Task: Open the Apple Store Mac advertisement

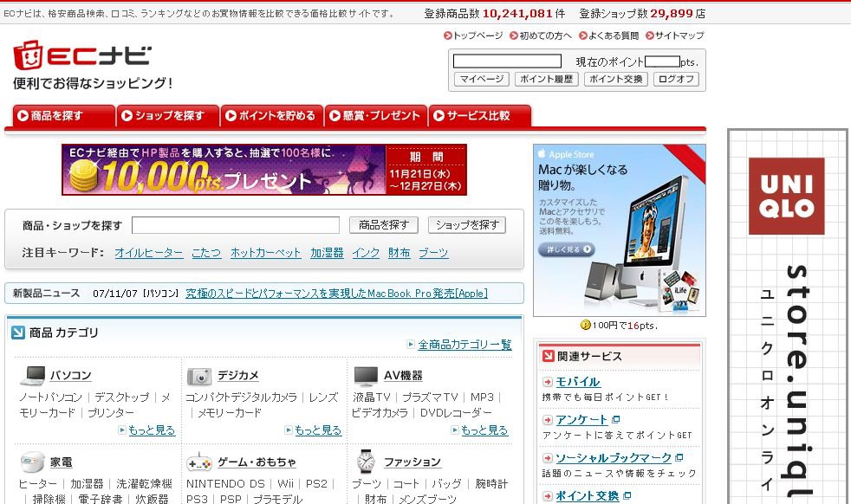Action: [620, 230]
